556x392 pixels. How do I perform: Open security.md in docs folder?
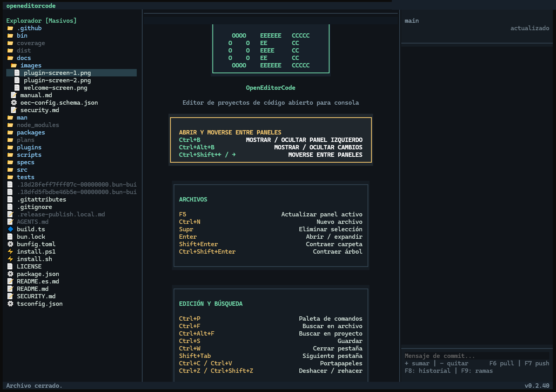pyautogui.click(x=40, y=110)
